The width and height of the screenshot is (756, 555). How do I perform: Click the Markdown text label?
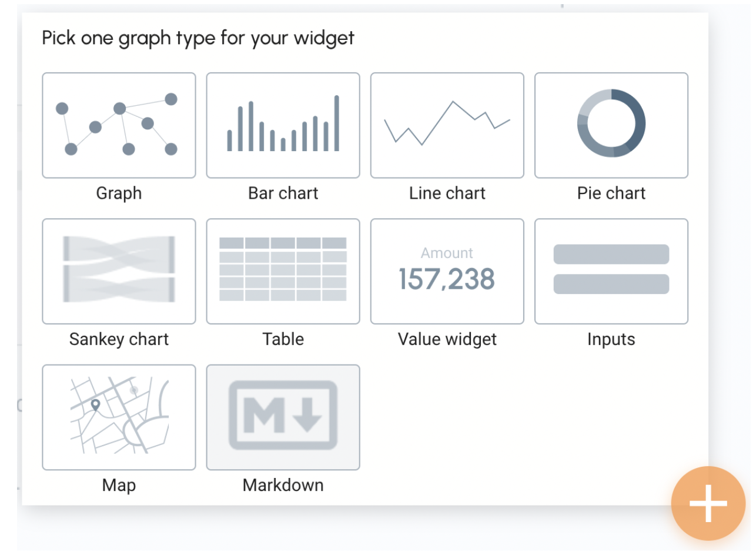tap(283, 485)
